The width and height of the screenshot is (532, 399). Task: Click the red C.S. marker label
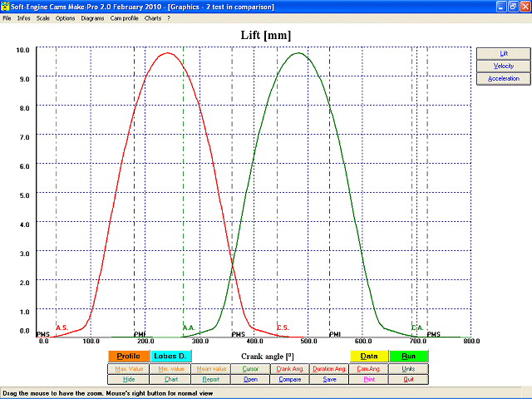tap(283, 328)
